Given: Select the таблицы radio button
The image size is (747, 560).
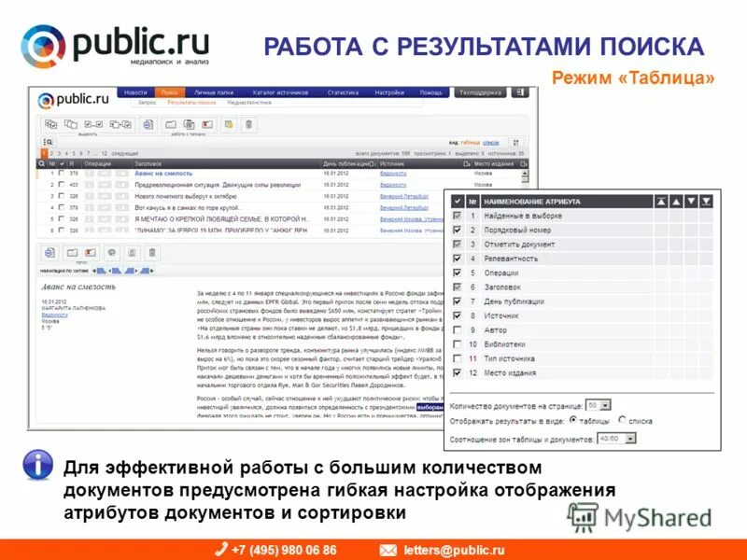Looking at the screenshot, I should point(573,420).
